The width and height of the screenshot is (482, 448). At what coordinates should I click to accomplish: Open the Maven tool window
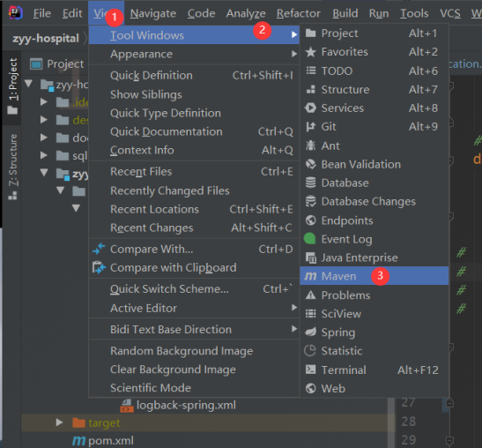coord(374,276)
